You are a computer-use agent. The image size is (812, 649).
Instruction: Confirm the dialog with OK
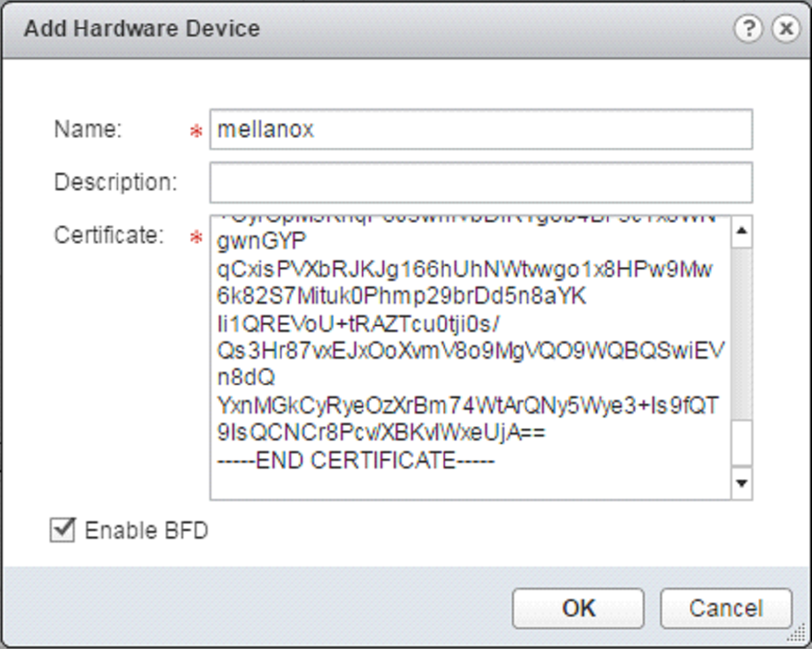point(577,608)
